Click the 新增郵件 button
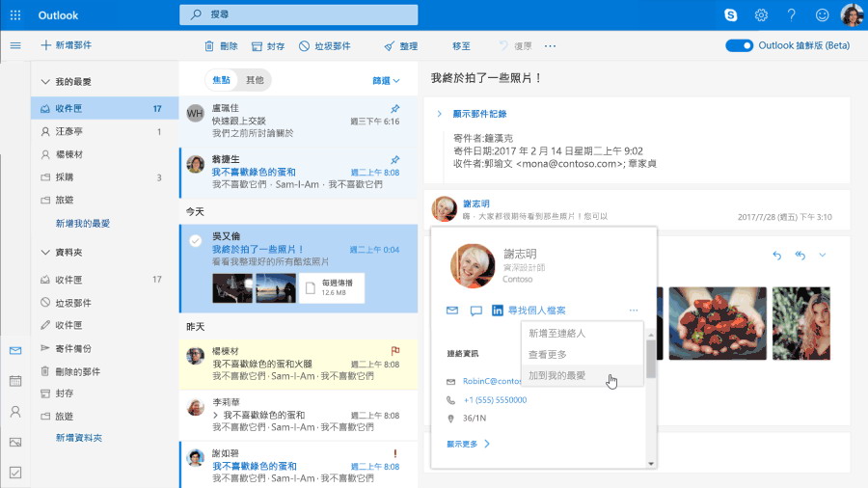This screenshot has width=868, height=488. (x=67, y=45)
